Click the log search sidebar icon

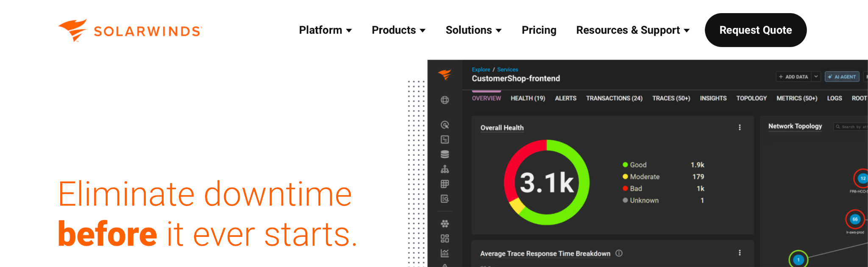(x=445, y=199)
